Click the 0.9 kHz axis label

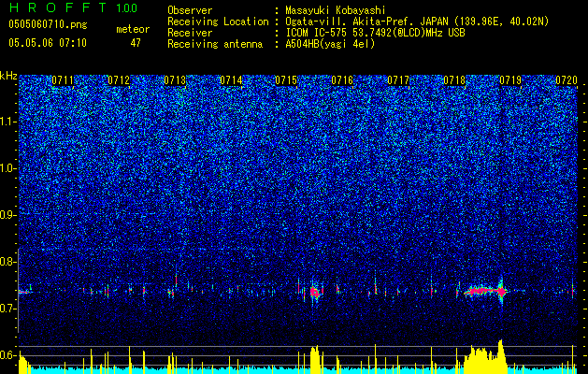7,215
